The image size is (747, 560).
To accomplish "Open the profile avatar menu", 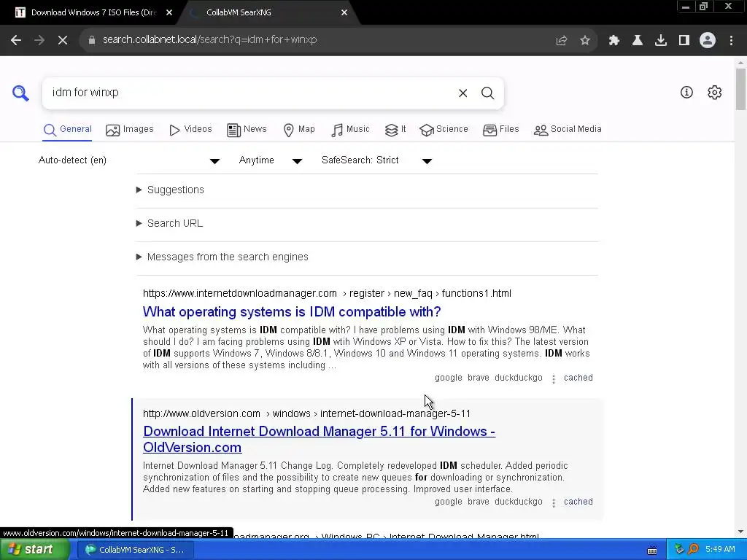I will tap(708, 41).
